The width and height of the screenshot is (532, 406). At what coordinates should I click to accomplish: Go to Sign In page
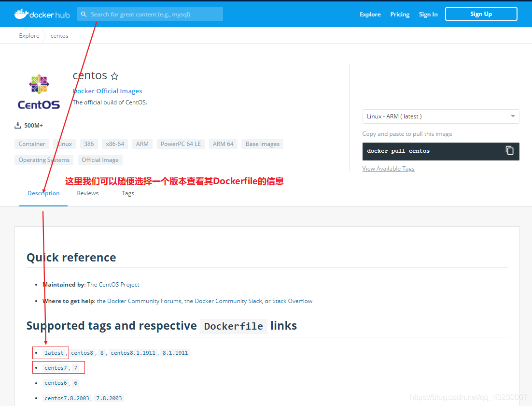click(x=428, y=14)
